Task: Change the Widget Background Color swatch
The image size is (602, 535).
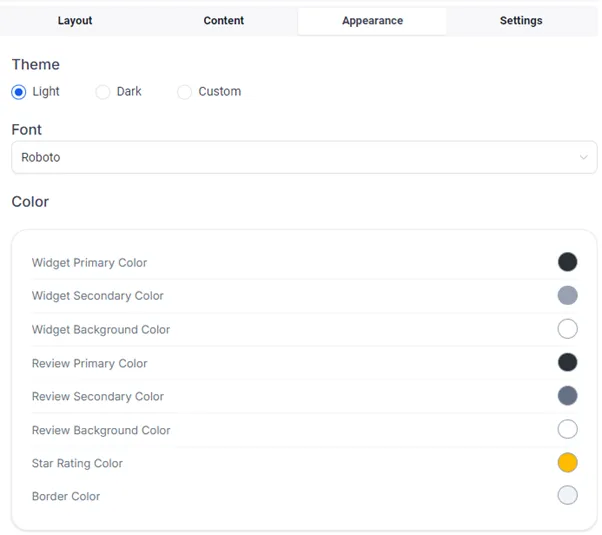Action: click(567, 329)
